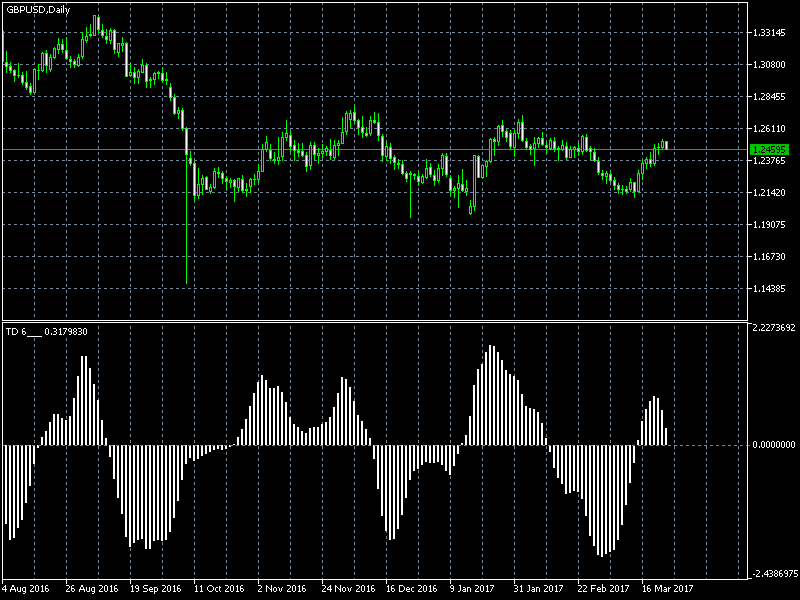The height and width of the screenshot is (600, 800).
Task: Click the indicator maximum value 2.2273692
Action: pyautogui.click(x=773, y=328)
